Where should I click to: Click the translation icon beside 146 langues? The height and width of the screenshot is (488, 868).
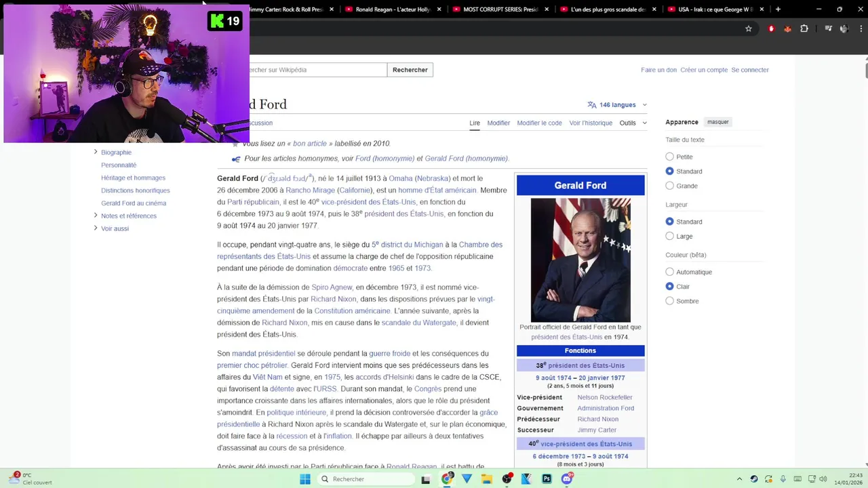point(592,105)
